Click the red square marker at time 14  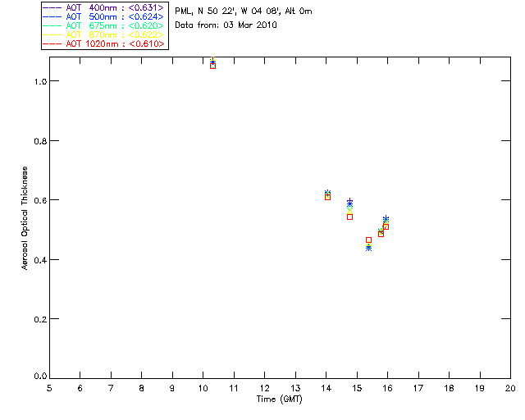point(327,197)
